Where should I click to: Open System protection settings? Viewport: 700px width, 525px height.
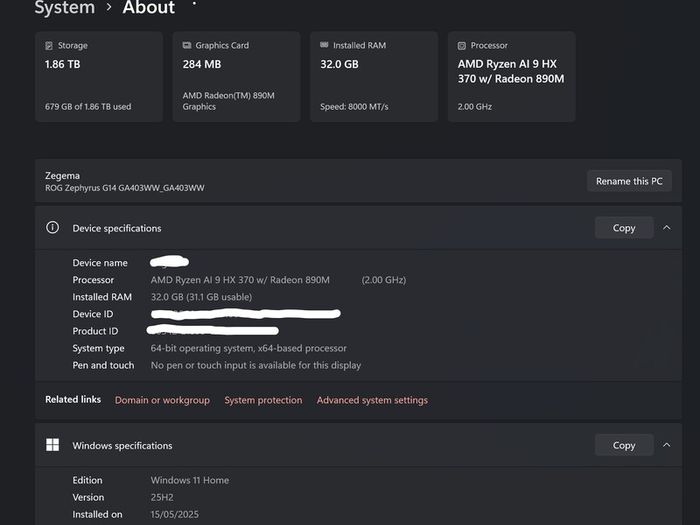(263, 400)
